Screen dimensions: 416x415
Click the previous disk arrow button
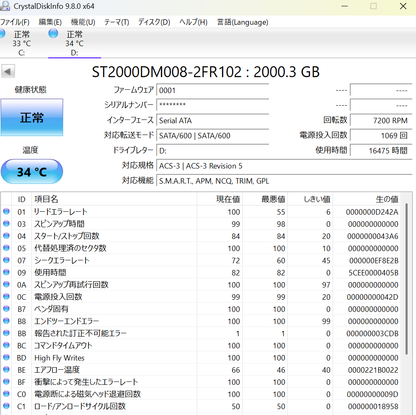pos(8,71)
